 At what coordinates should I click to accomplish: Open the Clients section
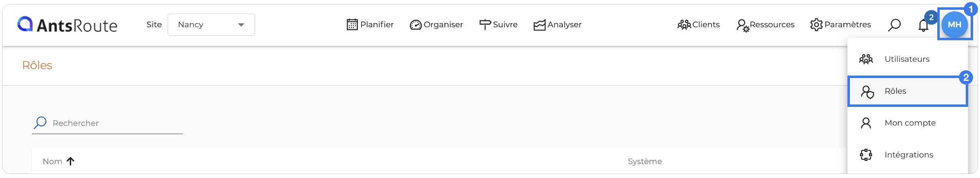pos(698,25)
